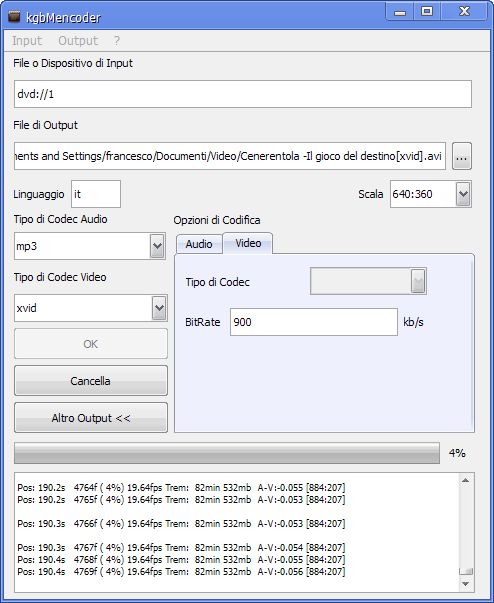Click the File di Output path field
The image size is (494, 603).
(230, 156)
